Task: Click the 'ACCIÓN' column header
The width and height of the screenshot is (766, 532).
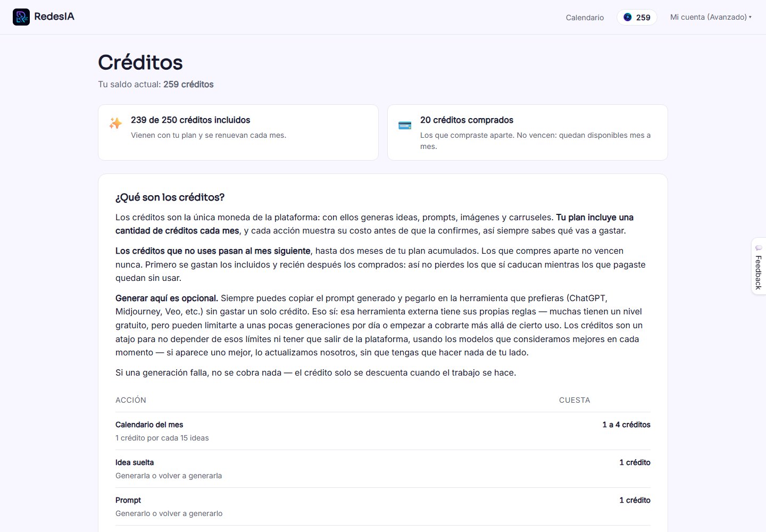Action: point(131,400)
